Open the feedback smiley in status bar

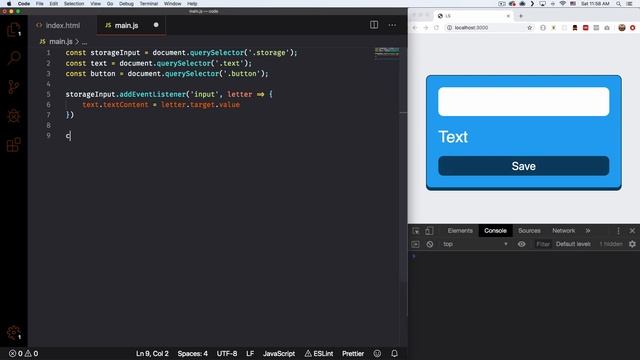[377, 353]
